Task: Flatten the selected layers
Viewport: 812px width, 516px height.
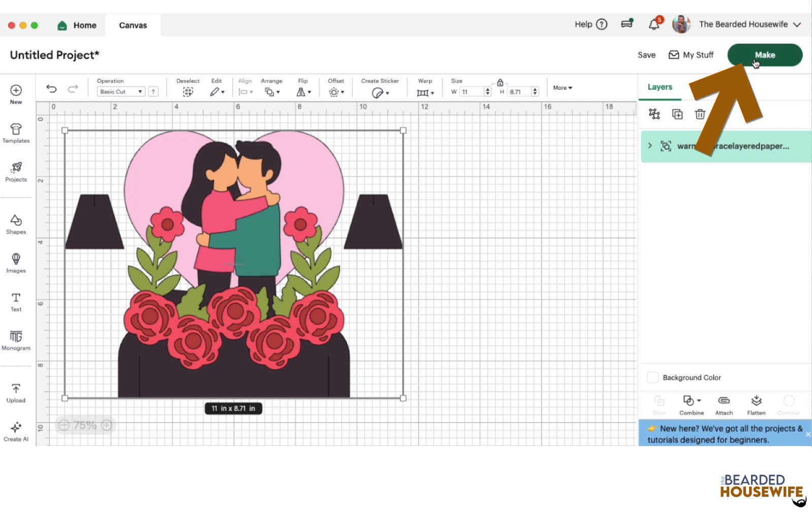Action: click(x=756, y=405)
